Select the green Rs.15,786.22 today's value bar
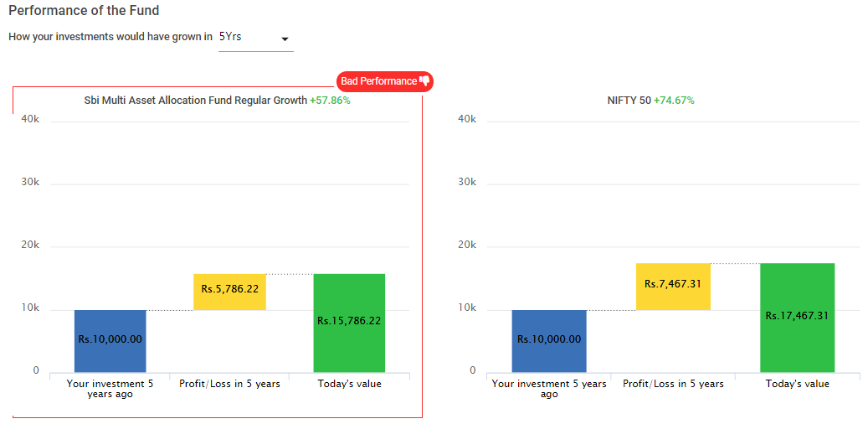868x424 pixels. (x=349, y=323)
